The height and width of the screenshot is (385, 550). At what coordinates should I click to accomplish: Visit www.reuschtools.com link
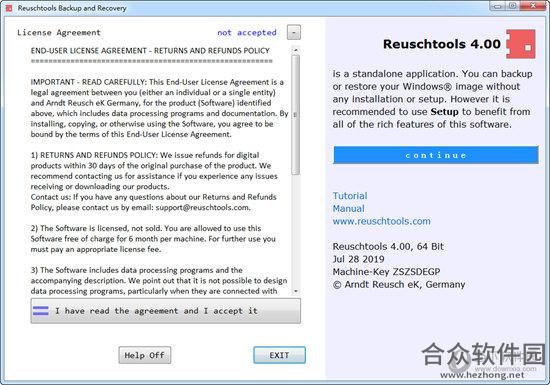click(x=381, y=221)
